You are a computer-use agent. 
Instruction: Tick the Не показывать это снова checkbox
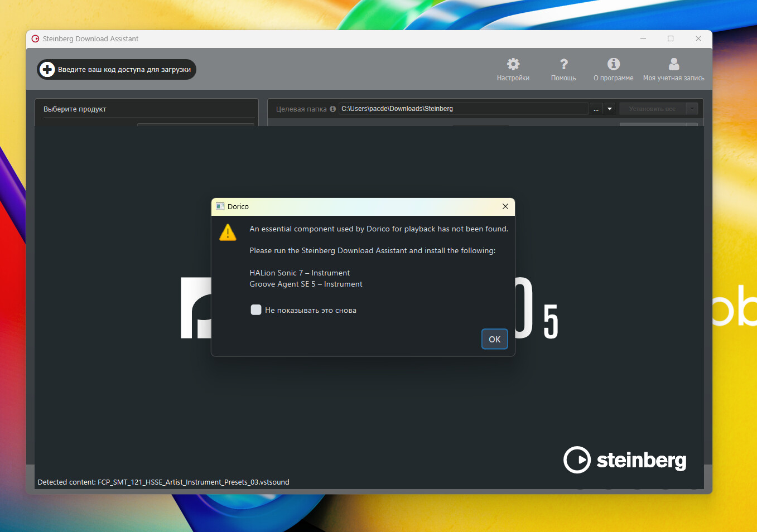pyautogui.click(x=256, y=310)
